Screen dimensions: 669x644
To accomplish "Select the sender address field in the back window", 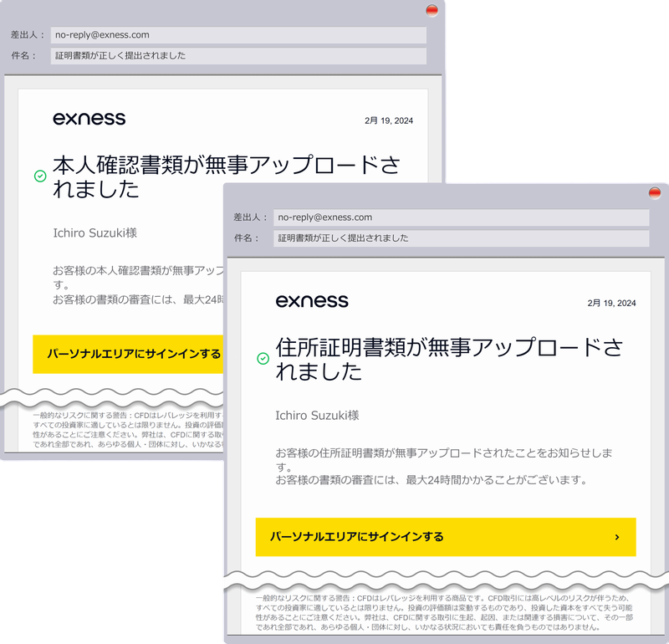I will pos(237,35).
